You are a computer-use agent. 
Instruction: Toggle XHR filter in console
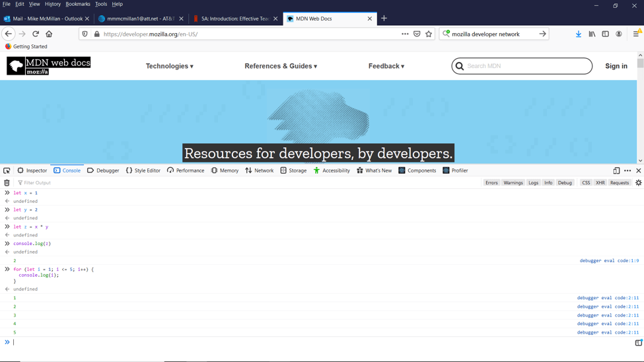click(x=600, y=183)
